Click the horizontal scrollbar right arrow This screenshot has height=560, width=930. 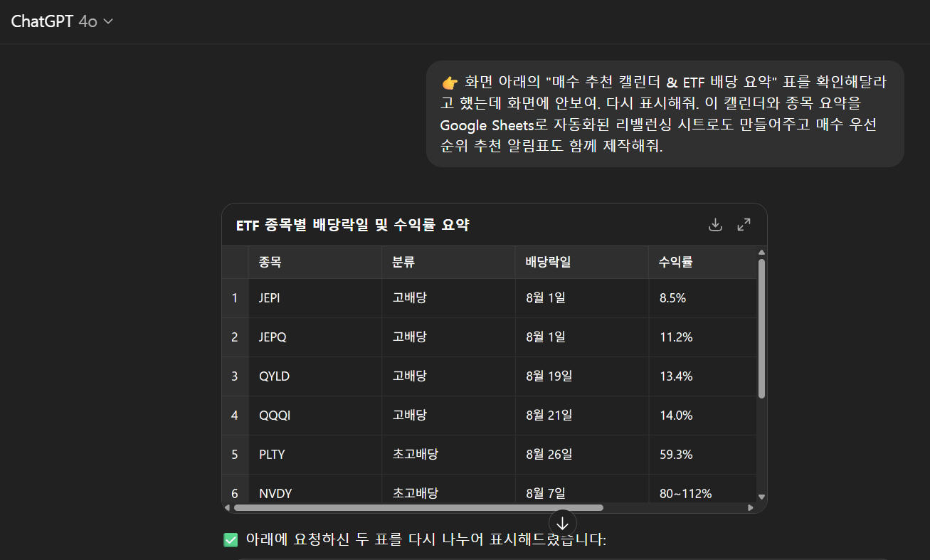pyautogui.click(x=751, y=508)
